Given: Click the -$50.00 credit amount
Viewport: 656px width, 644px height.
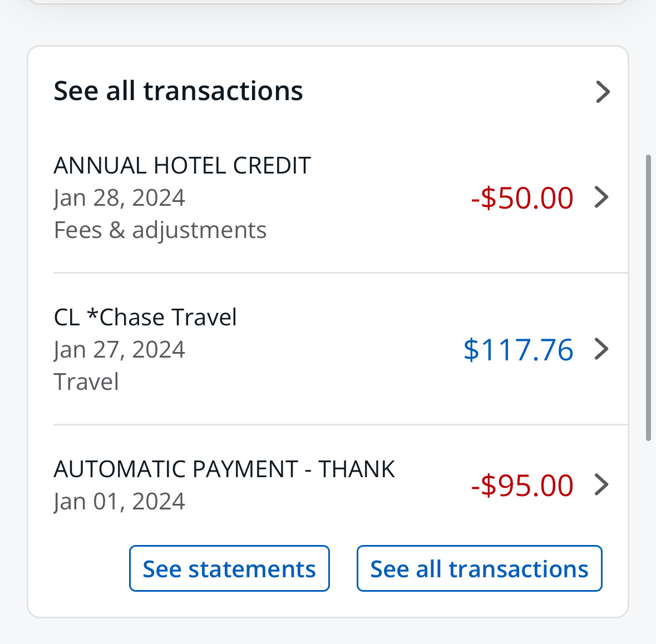Looking at the screenshot, I should (522, 198).
